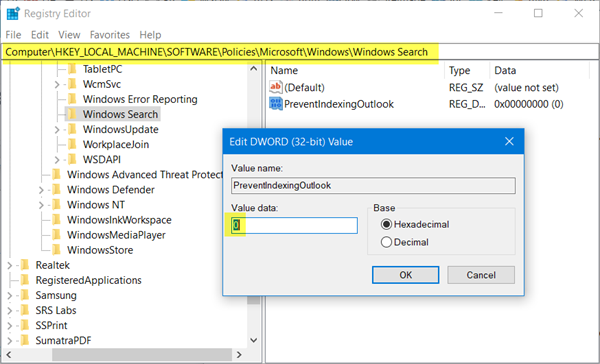Expand the Windows Defender key
Viewport: 600px width, 364px height.
41,190
